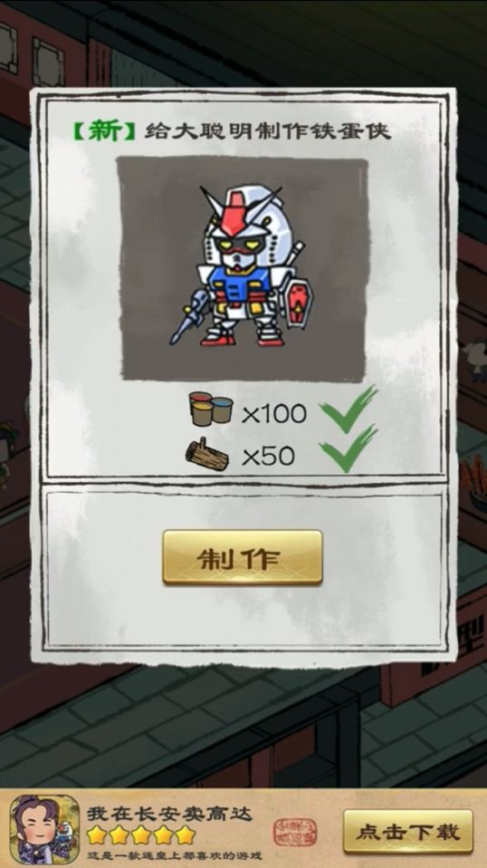
Task: Click the 我在长安卖高达 game title
Action: point(169,814)
